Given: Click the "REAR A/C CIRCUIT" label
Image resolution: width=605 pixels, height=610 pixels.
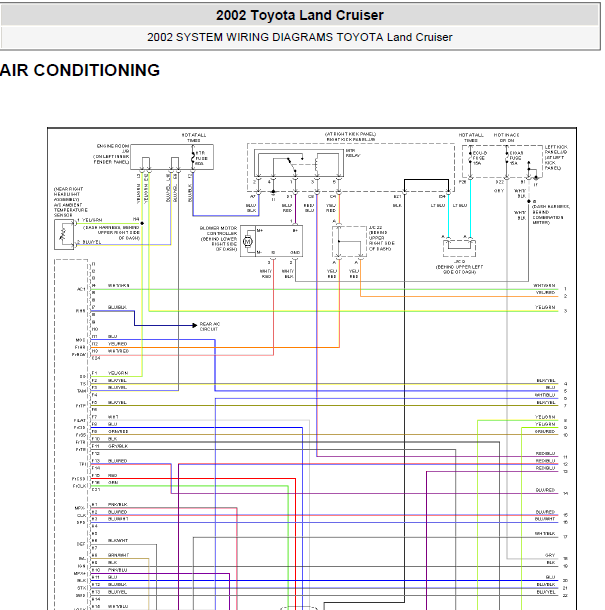Looking at the screenshot, I should (210, 326).
